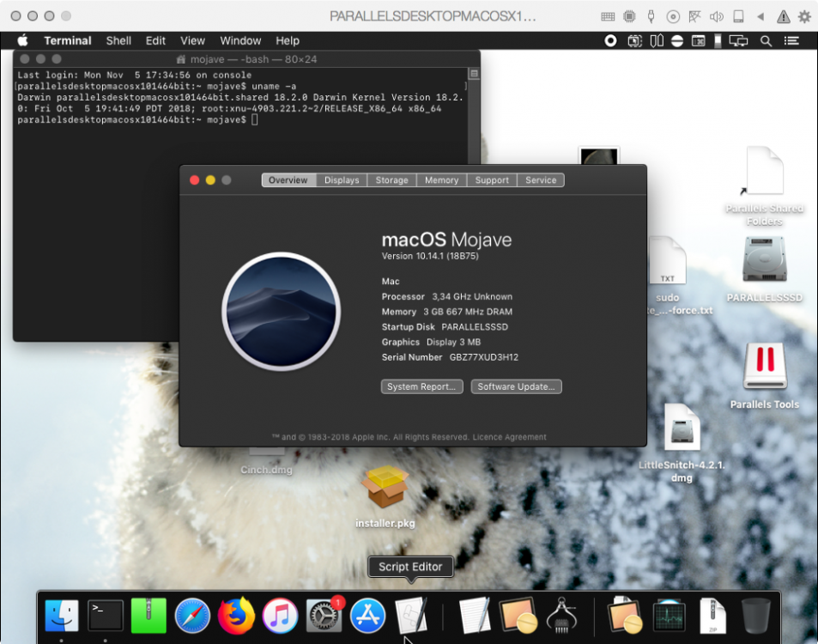Launch Firefox from the Dock
This screenshot has width=818, height=644.
coord(236,616)
